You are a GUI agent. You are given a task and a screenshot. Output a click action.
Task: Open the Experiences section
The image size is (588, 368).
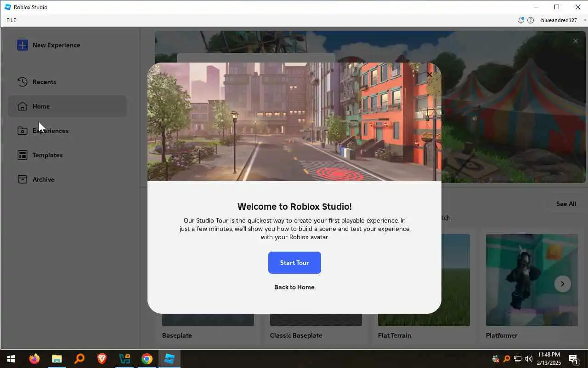point(67,131)
